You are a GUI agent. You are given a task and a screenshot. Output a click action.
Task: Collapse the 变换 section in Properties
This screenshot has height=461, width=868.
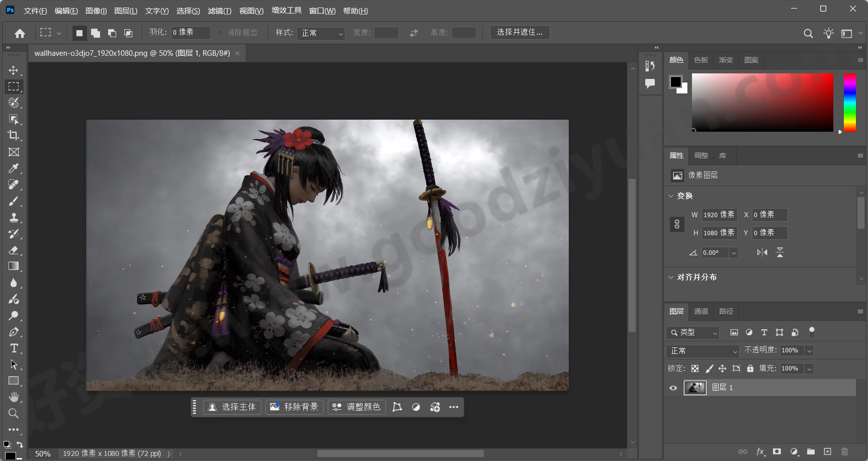pyautogui.click(x=671, y=196)
